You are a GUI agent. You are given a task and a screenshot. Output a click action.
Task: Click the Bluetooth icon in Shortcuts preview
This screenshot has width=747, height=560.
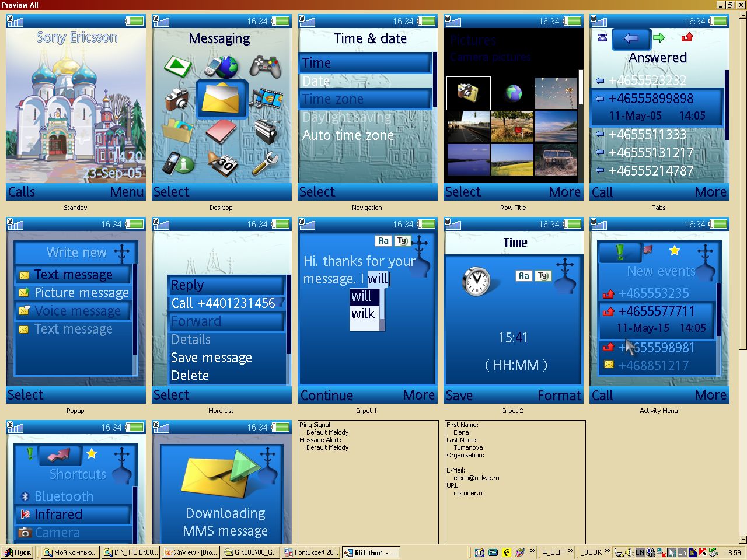click(x=25, y=496)
